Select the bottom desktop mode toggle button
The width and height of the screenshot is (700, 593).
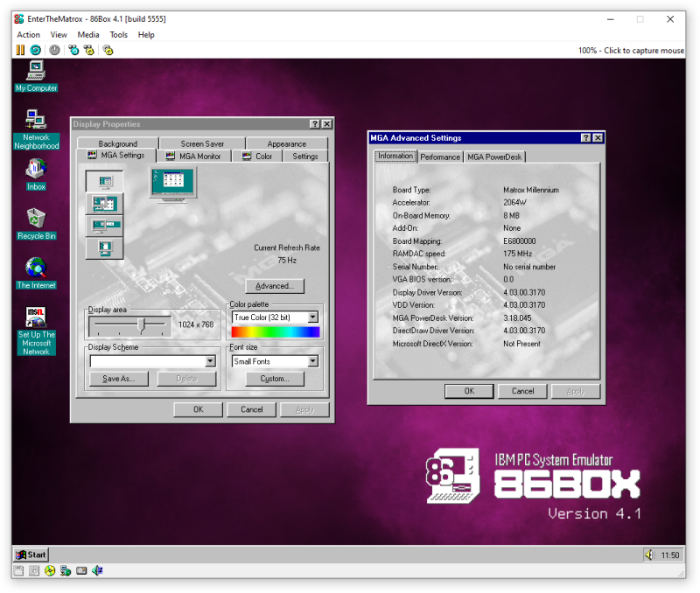tap(104, 248)
